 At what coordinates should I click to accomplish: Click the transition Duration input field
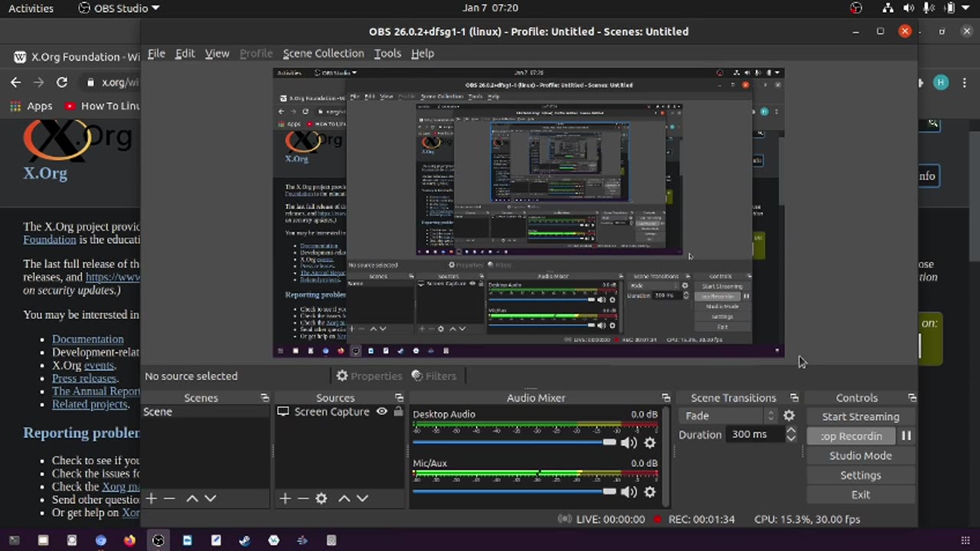(754, 435)
